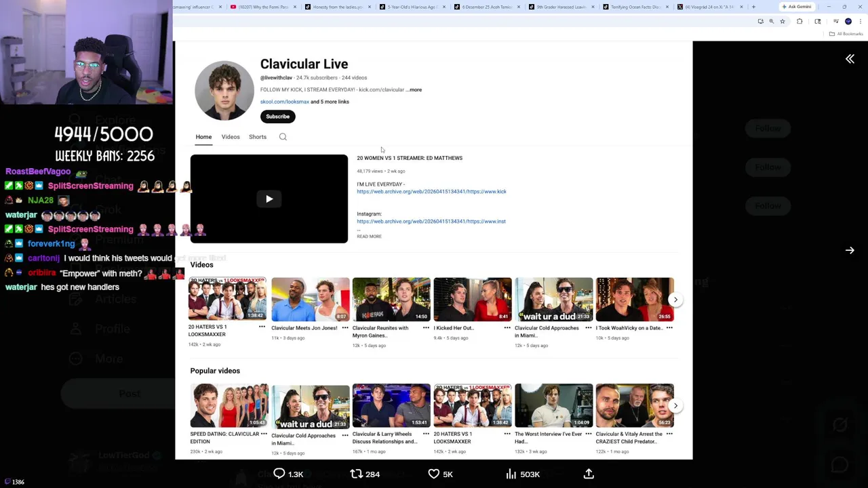Image resolution: width=868 pixels, height=488 pixels.
Task: Click the 'Videos' section heading above the first row
Action: tap(201, 264)
